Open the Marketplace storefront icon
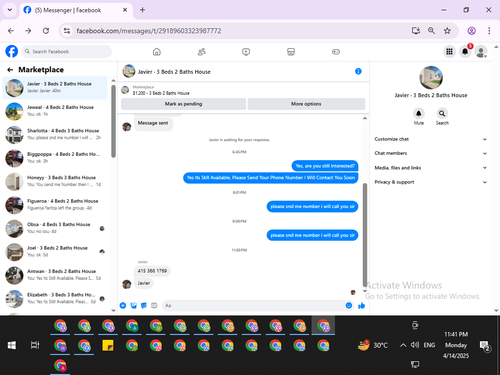Viewport: 500px width, 375px height. coord(291,52)
